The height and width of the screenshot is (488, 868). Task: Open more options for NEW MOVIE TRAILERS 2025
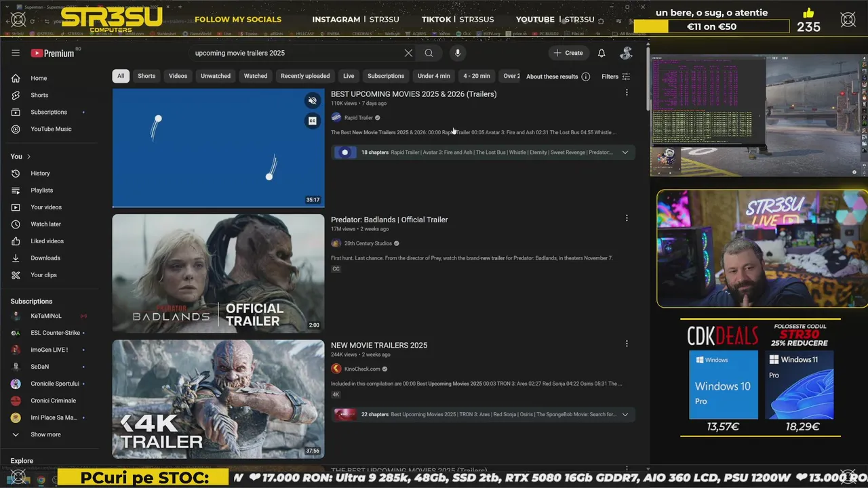click(x=627, y=344)
